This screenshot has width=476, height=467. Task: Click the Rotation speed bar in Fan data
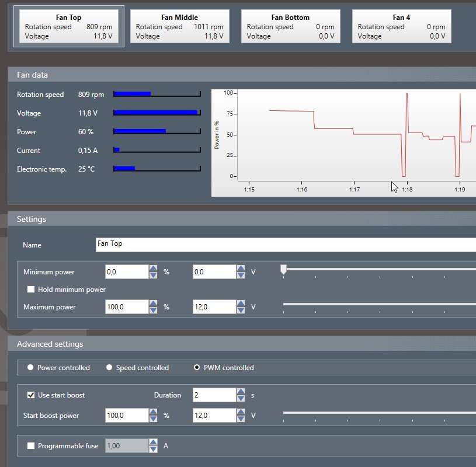pyautogui.click(x=157, y=94)
